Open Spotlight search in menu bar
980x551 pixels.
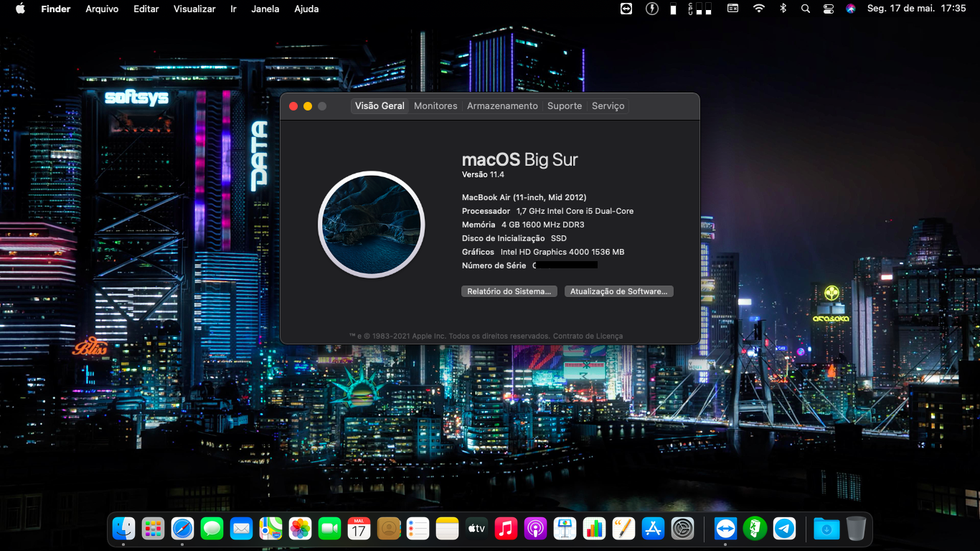pyautogui.click(x=806, y=9)
